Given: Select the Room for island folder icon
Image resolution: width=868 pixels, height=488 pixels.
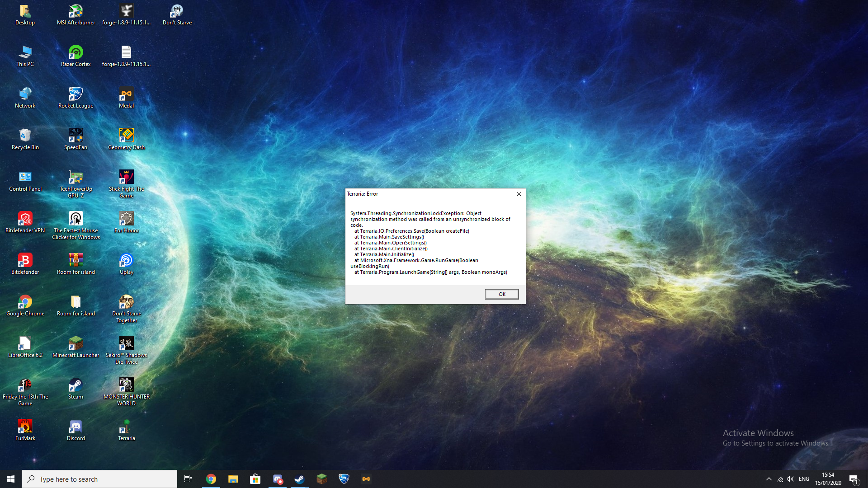Looking at the screenshot, I should click(x=76, y=306).
